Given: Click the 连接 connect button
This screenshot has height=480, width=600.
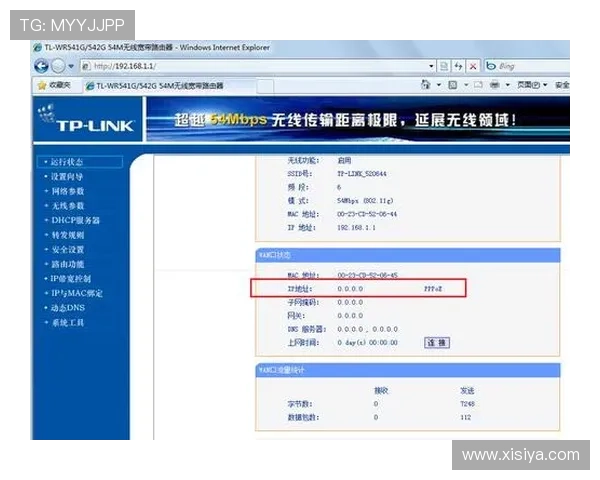Looking at the screenshot, I should click(437, 343).
